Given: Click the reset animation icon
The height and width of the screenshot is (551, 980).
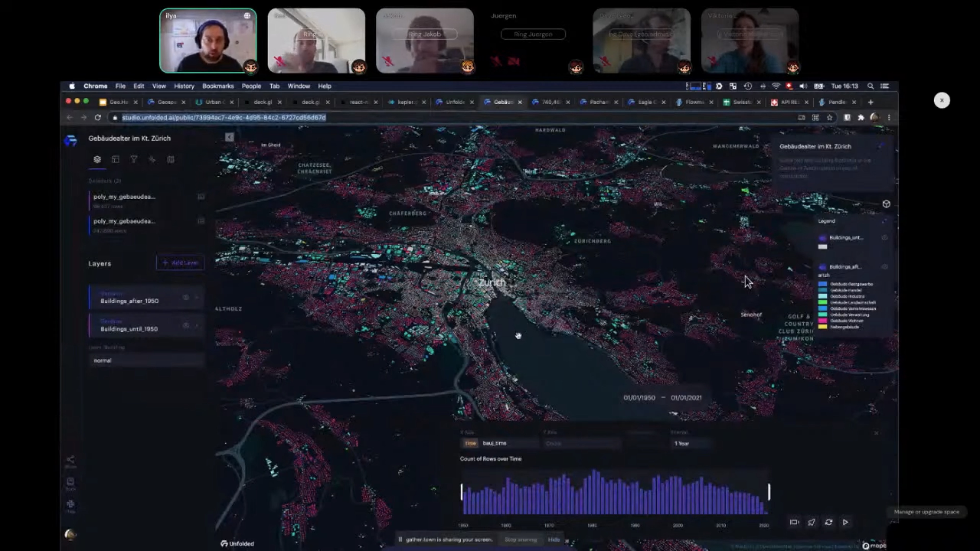Looking at the screenshot, I should pyautogui.click(x=829, y=522).
